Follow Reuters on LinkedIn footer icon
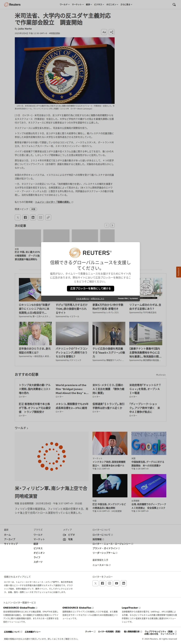The image size is (181, 644). coord(123,583)
